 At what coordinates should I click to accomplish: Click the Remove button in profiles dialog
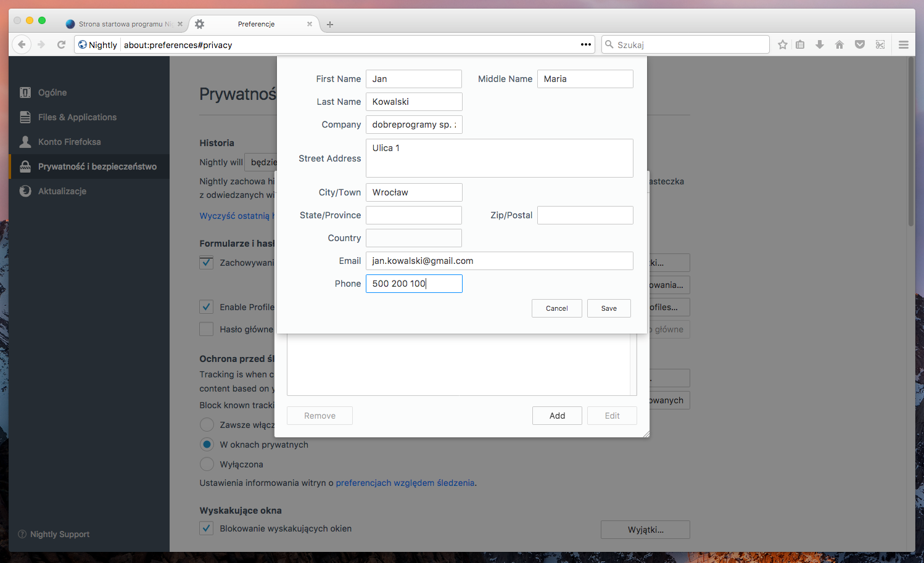click(320, 416)
